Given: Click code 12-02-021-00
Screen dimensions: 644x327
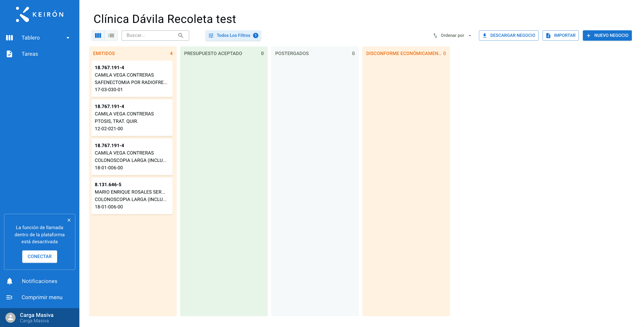Looking at the screenshot, I should pos(109,129).
